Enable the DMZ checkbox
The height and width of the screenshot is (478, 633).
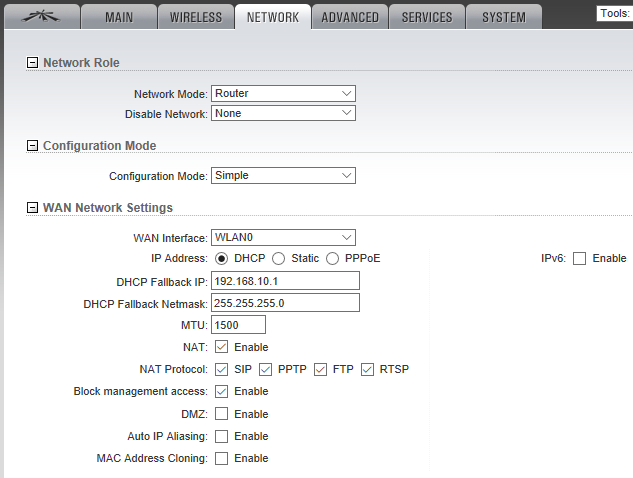[x=221, y=414]
